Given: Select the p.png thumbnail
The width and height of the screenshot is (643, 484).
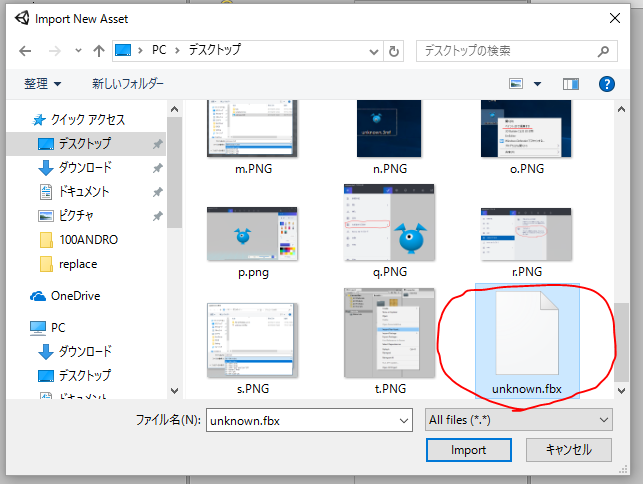Looking at the screenshot, I should 252,234.
